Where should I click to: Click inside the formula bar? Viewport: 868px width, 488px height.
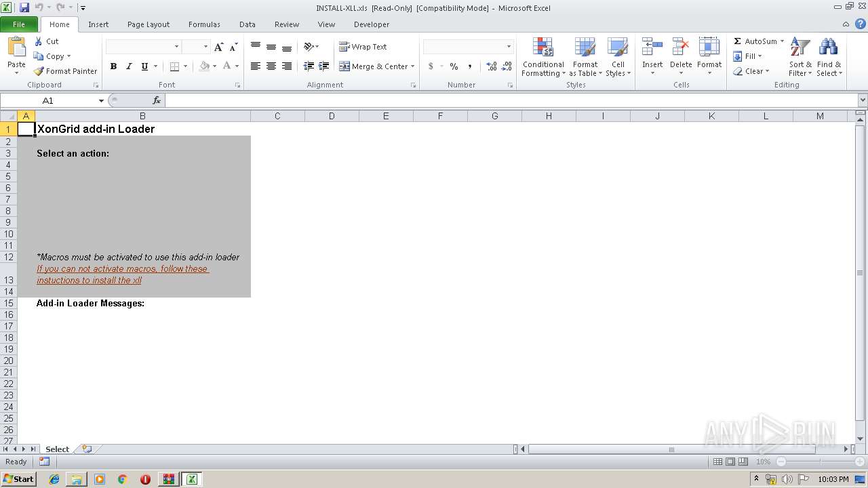pos(511,100)
